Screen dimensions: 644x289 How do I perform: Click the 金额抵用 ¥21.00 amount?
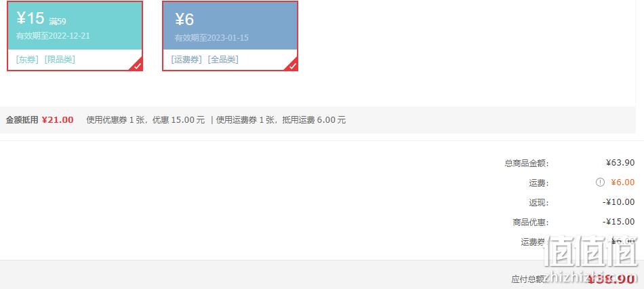(58, 120)
